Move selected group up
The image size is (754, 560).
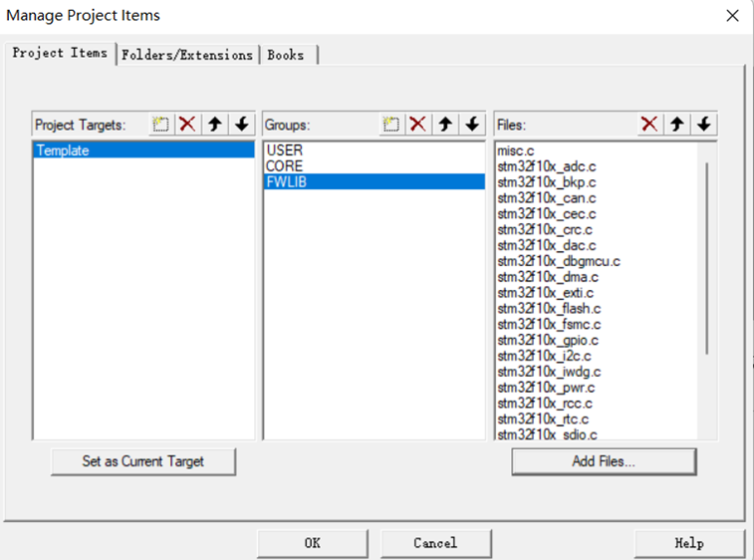(x=445, y=125)
